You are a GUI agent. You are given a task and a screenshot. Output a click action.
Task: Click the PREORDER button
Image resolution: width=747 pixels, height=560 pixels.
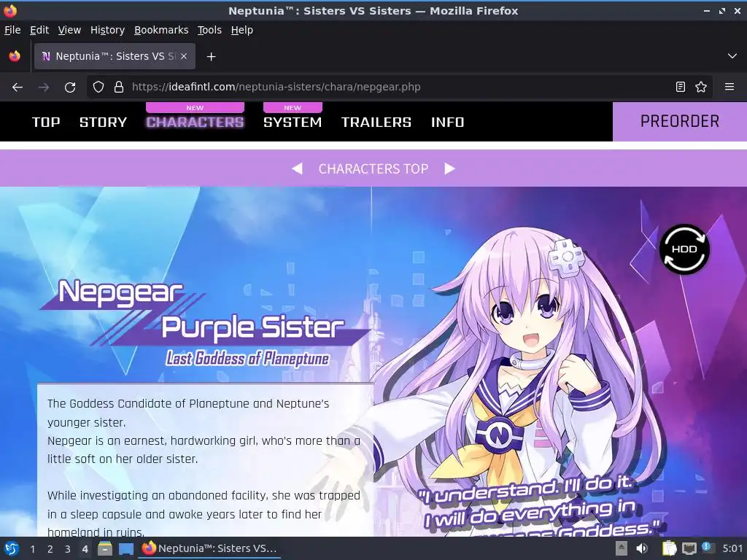680,122
